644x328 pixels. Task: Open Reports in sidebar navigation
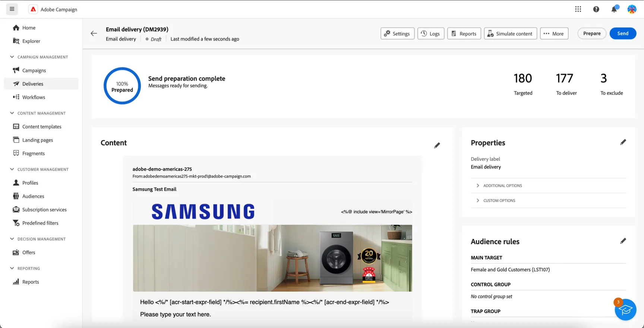click(41, 282)
